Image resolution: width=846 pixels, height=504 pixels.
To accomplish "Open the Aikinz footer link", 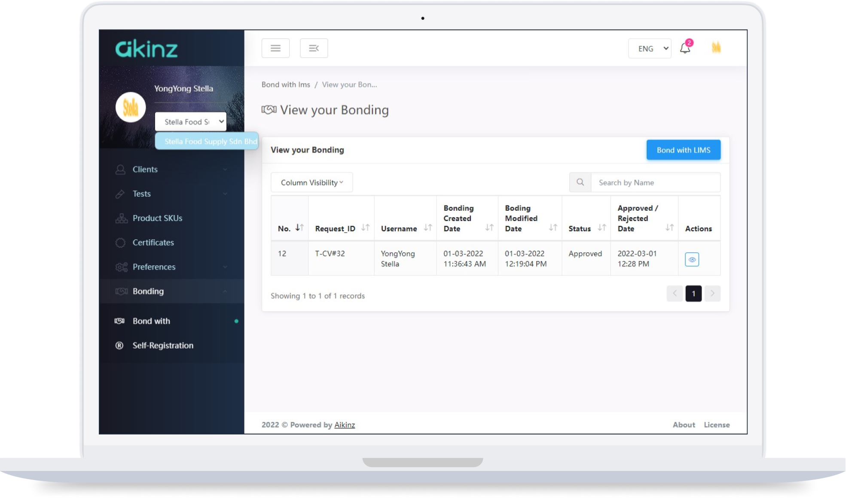I will point(345,425).
